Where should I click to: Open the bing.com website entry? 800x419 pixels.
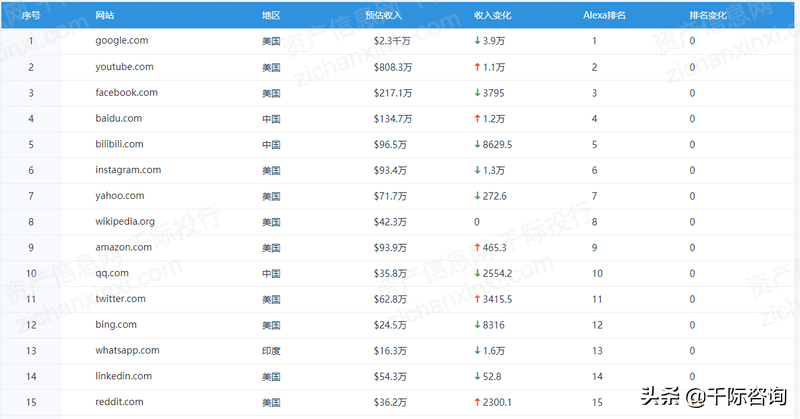coord(116,325)
